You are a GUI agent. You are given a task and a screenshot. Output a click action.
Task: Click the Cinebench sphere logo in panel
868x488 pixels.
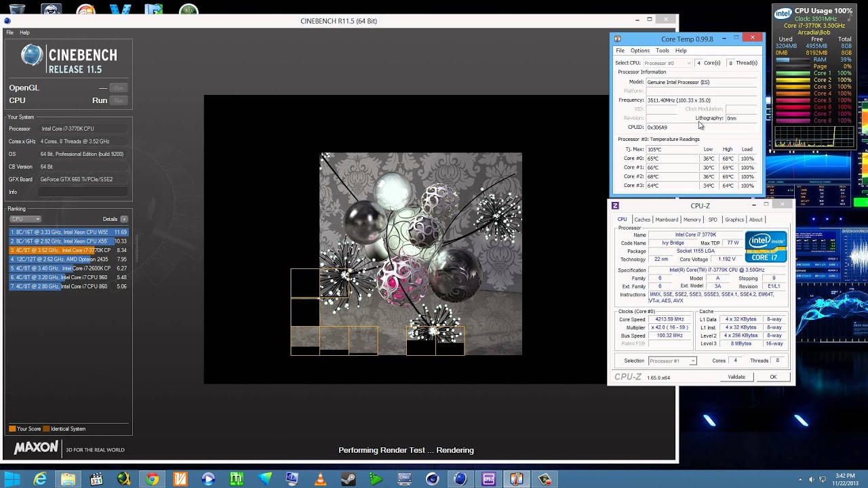coord(32,56)
